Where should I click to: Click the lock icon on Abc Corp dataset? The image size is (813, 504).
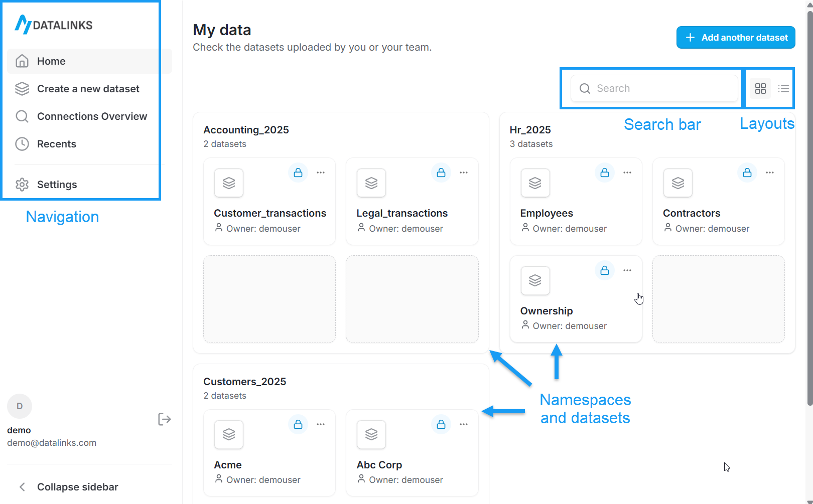click(441, 424)
